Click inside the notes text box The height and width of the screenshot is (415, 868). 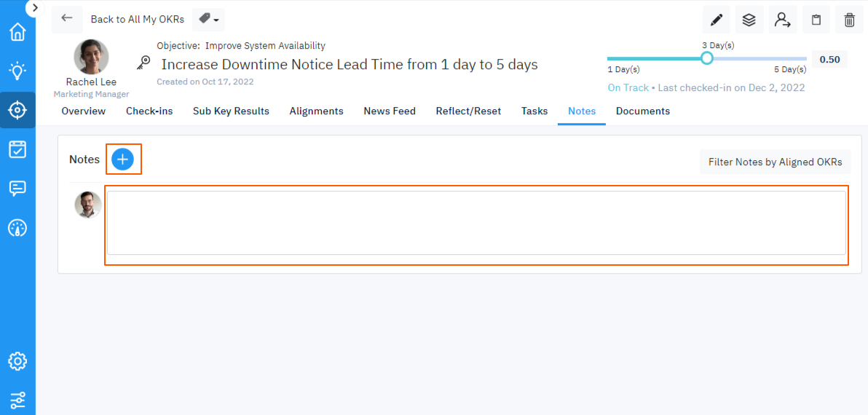coord(476,223)
